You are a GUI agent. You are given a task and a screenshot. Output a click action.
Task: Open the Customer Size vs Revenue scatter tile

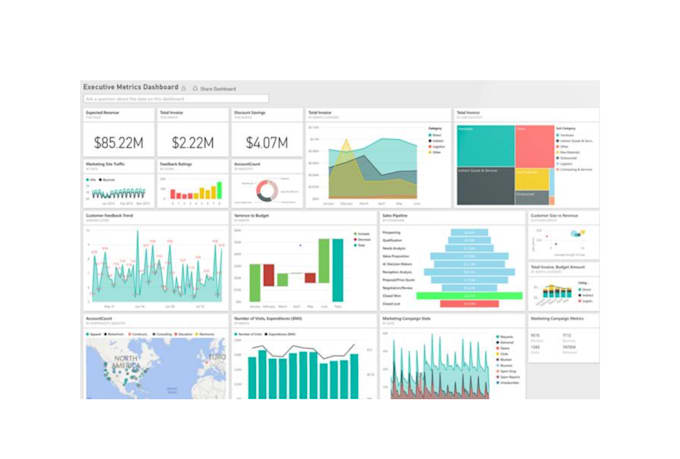tap(564, 235)
